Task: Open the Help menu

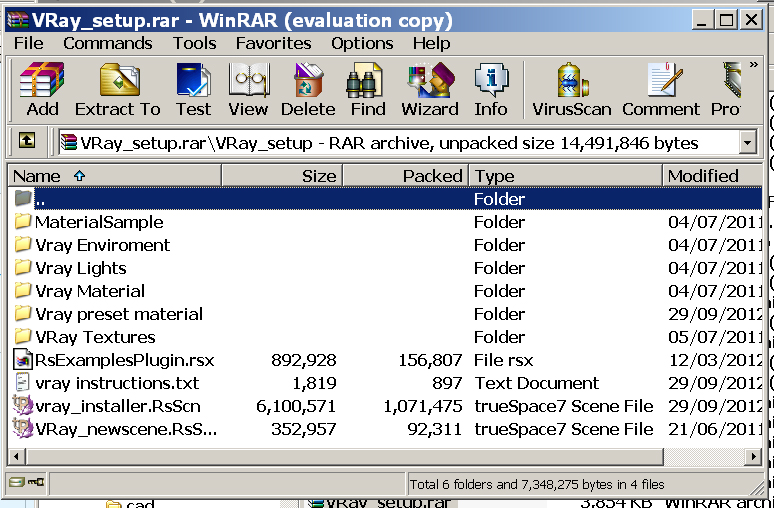Action: pos(431,43)
